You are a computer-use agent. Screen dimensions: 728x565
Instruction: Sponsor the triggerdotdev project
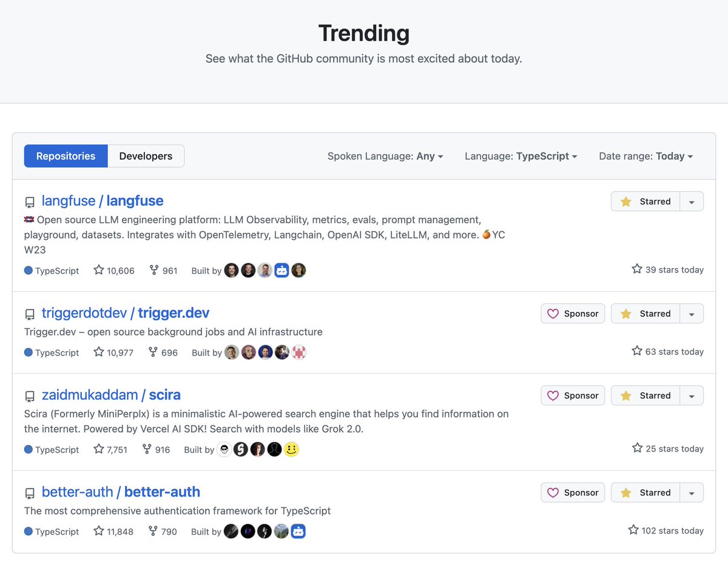573,314
